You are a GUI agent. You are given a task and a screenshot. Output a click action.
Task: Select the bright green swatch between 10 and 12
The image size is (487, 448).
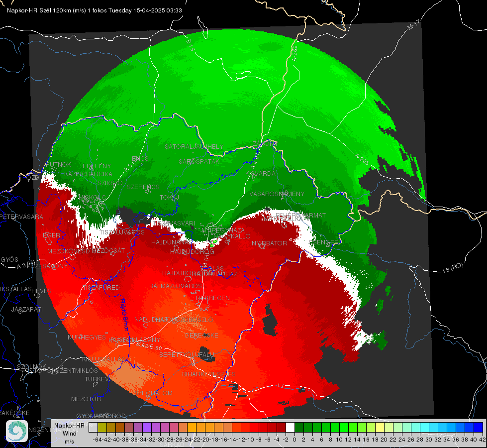(344, 428)
